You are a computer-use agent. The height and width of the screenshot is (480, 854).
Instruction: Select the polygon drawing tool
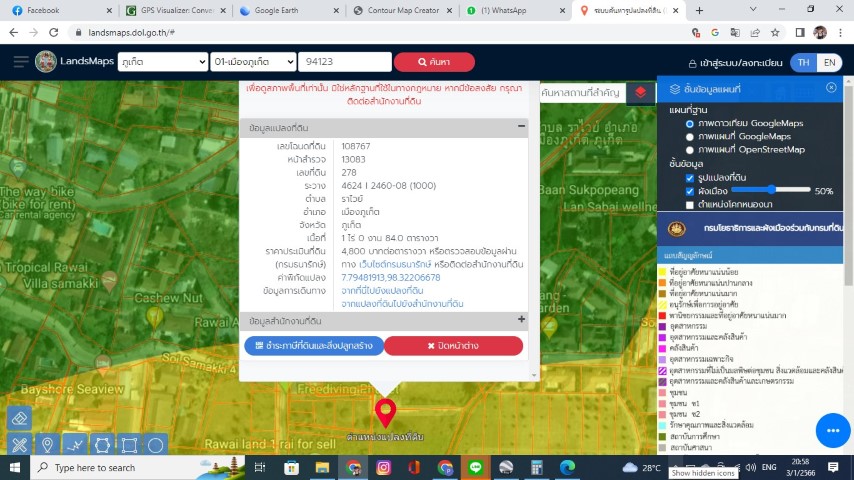tap(102, 445)
